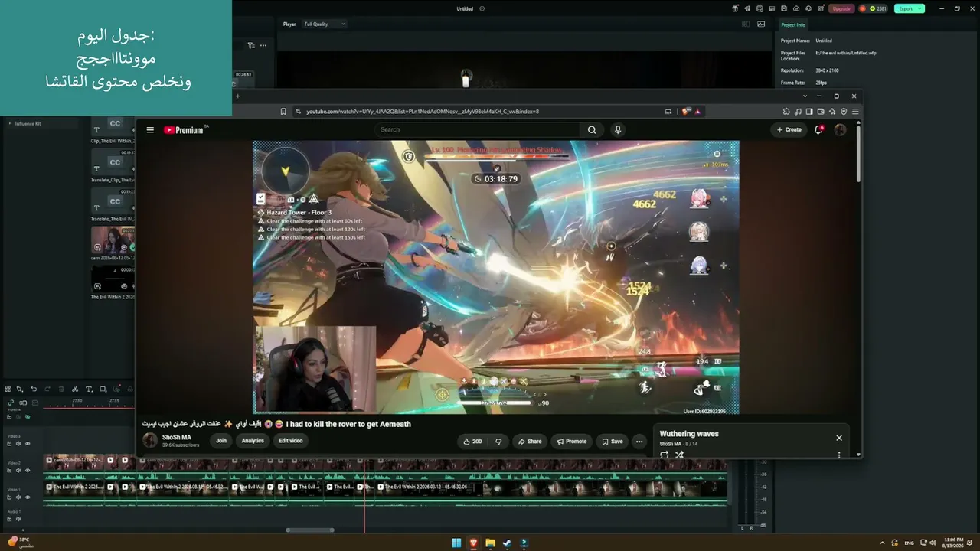Click the Filmora gift icon in title bar
Viewport: 980px width, 551px height.
click(736, 8)
